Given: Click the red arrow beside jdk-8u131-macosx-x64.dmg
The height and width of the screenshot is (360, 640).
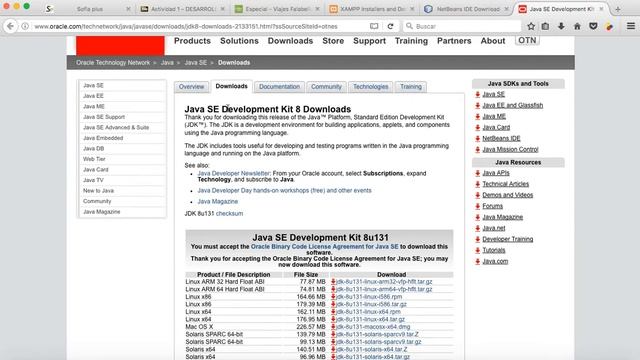Looking at the screenshot, I should (x=333, y=327).
